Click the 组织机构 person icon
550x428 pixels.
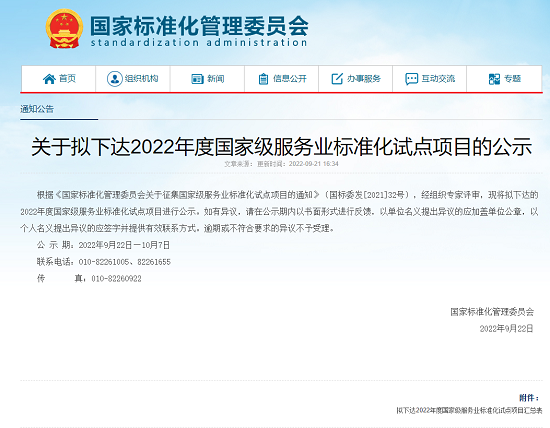pos(114,79)
